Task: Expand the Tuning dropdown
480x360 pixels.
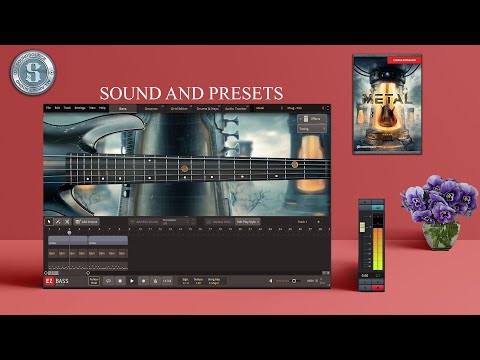Action: [312, 129]
